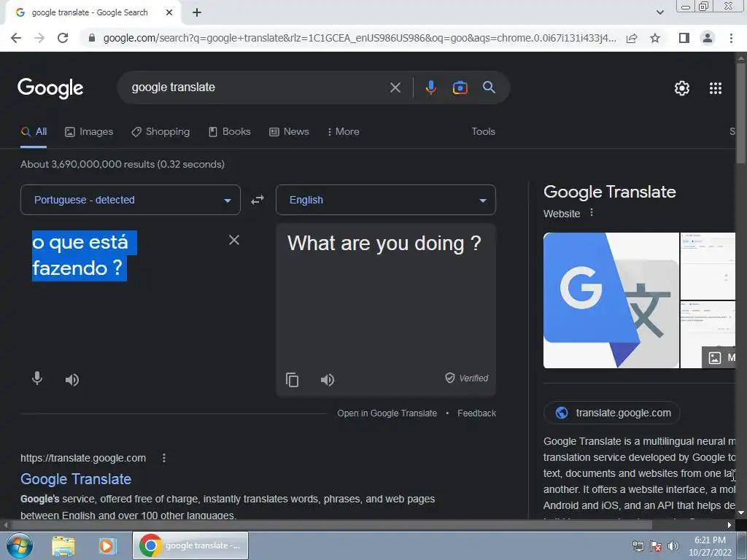The height and width of the screenshot is (560, 747).
Task: Open the three-dot menu beside Website
Action: pos(592,212)
